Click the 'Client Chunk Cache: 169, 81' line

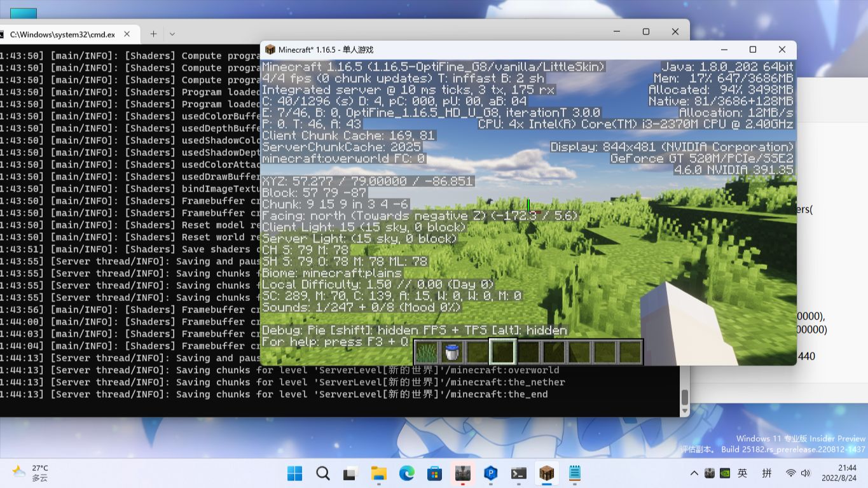tap(348, 136)
